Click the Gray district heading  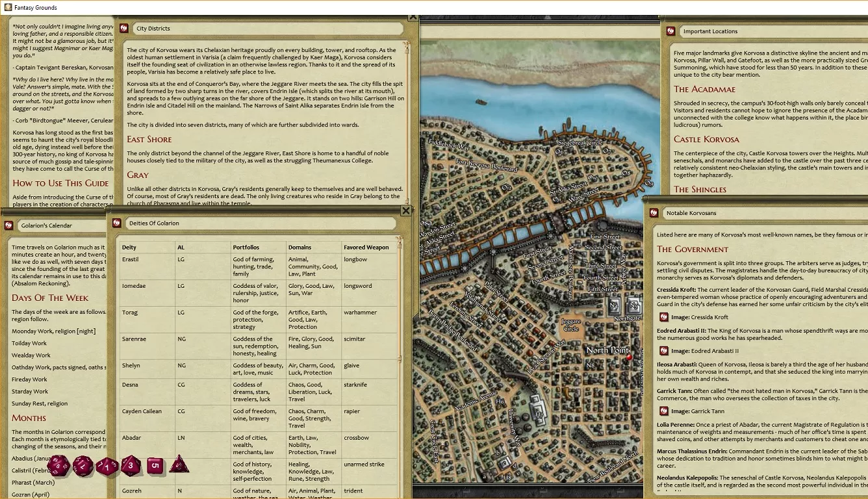point(138,175)
